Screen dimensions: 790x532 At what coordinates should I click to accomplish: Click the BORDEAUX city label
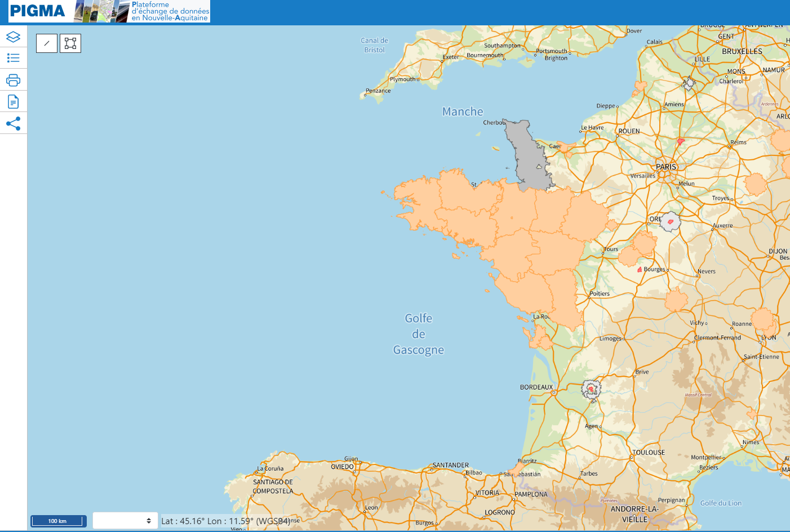(x=536, y=387)
